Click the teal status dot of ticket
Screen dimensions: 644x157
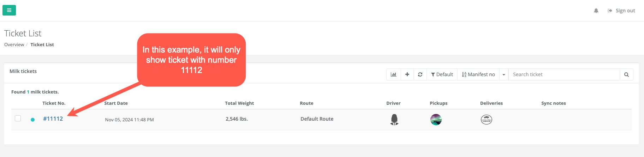(32, 120)
